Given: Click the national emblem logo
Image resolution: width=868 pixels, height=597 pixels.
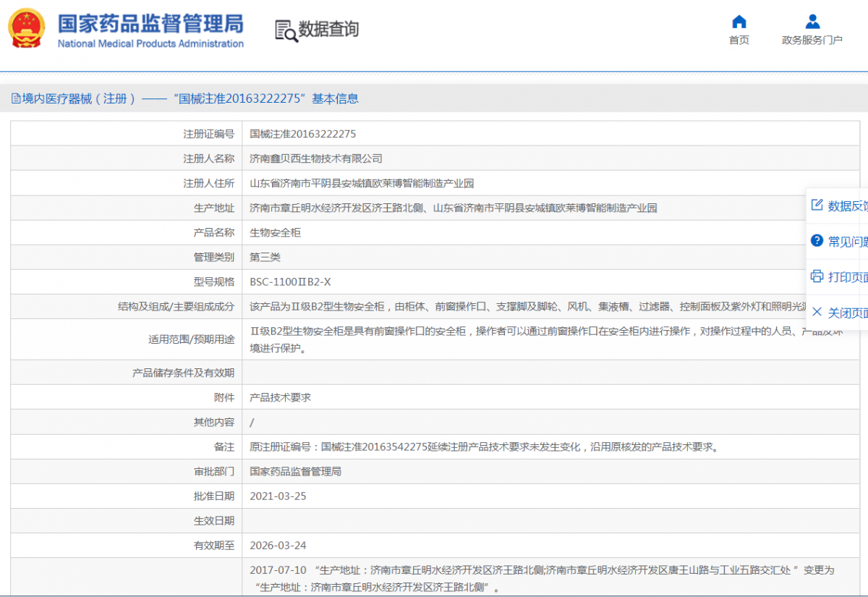Looking at the screenshot, I should pos(26,28).
